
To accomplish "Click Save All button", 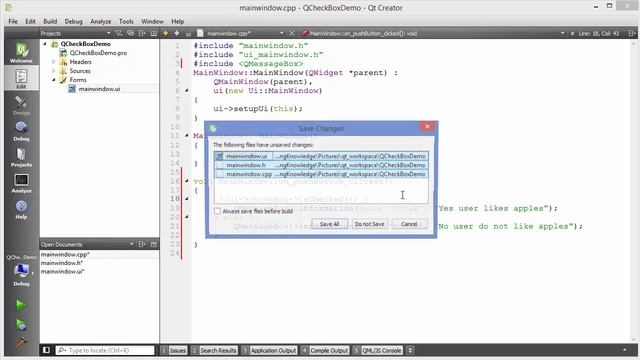I will coord(329,224).
